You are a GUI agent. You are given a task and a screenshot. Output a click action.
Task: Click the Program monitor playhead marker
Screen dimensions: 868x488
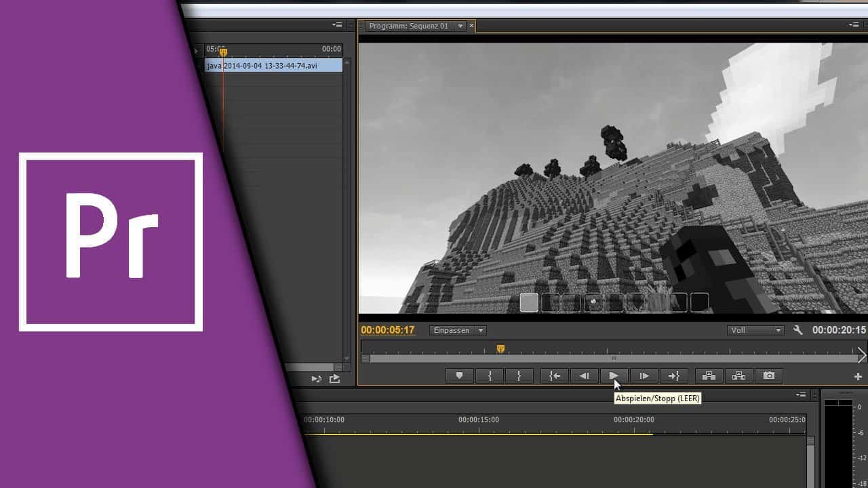[x=500, y=348]
